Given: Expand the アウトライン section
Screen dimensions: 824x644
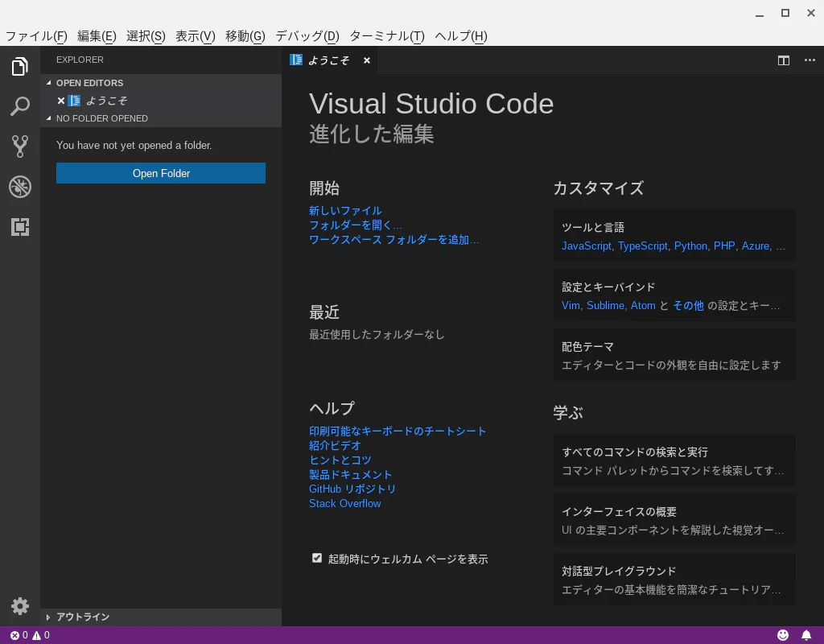Looking at the screenshot, I should (48, 617).
